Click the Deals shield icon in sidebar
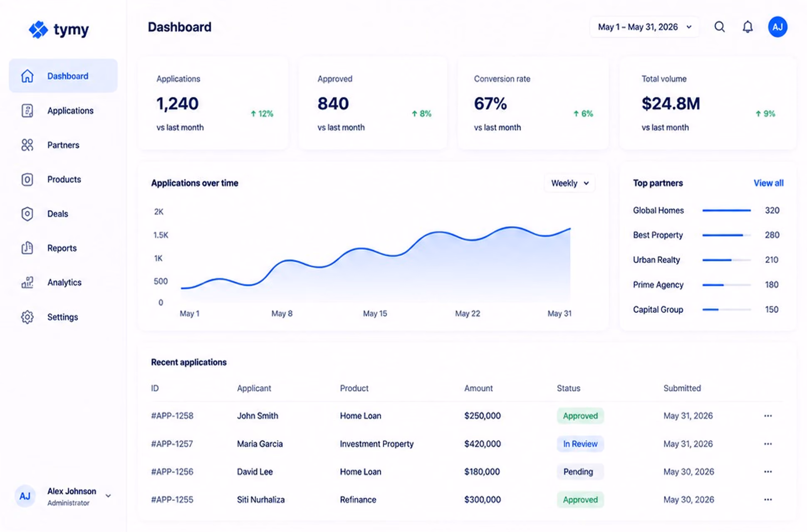 [27, 214]
